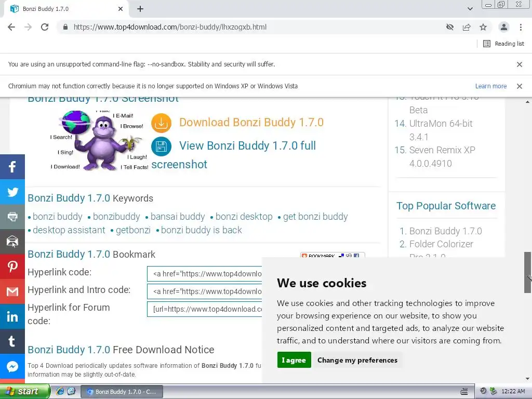Select the Hyperlink code field
This screenshot has width=532, height=399.
(x=204, y=274)
